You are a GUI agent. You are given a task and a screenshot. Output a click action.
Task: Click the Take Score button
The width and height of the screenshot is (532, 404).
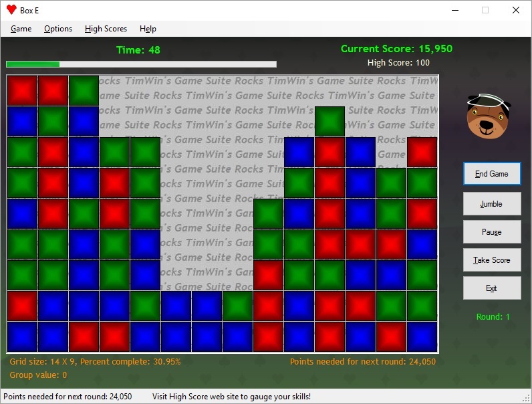click(x=491, y=260)
